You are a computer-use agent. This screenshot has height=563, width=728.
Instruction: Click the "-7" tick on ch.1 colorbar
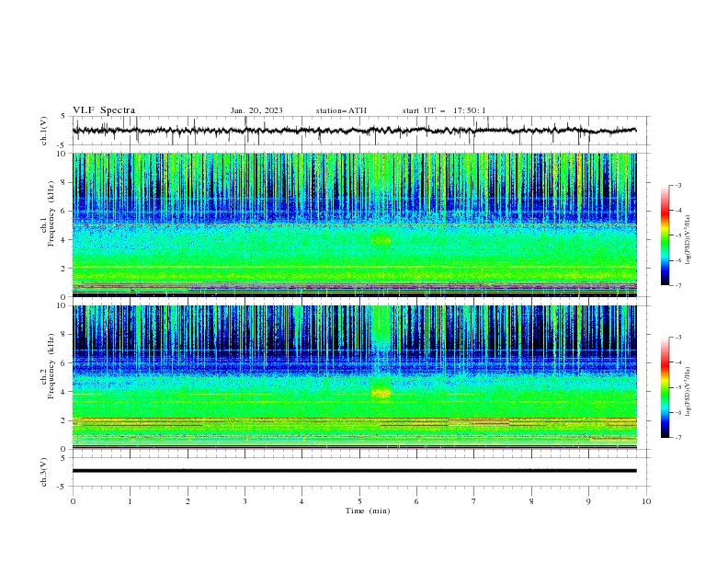[x=678, y=285]
